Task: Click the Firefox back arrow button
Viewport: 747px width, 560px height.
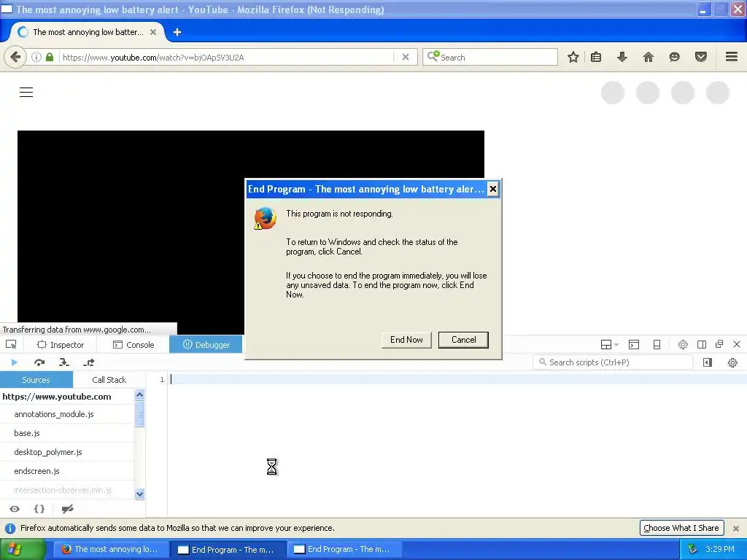Action: point(15,58)
